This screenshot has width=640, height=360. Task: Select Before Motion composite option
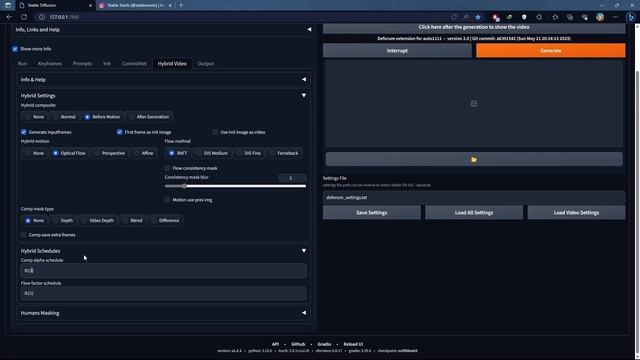(x=102, y=117)
